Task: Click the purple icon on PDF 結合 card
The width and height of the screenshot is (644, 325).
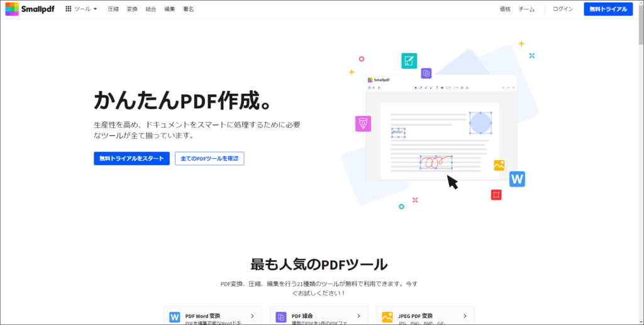Action: pyautogui.click(x=281, y=317)
